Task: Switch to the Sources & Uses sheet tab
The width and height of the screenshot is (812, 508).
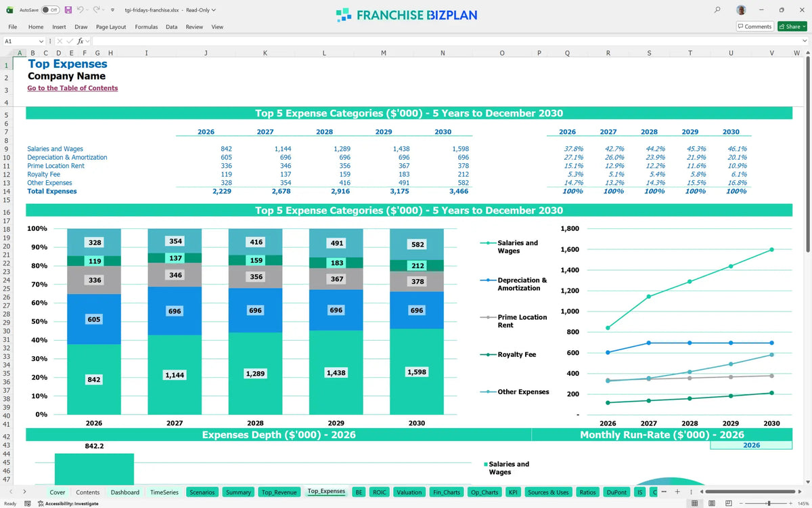Action: pyautogui.click(x=548, y=492)
